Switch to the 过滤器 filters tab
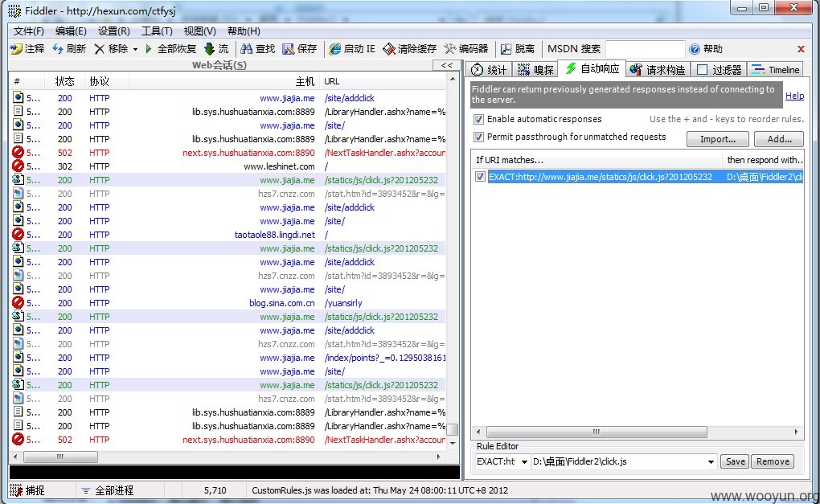The height and width of the screenshot is (504, 820). (x=719, y=70)
